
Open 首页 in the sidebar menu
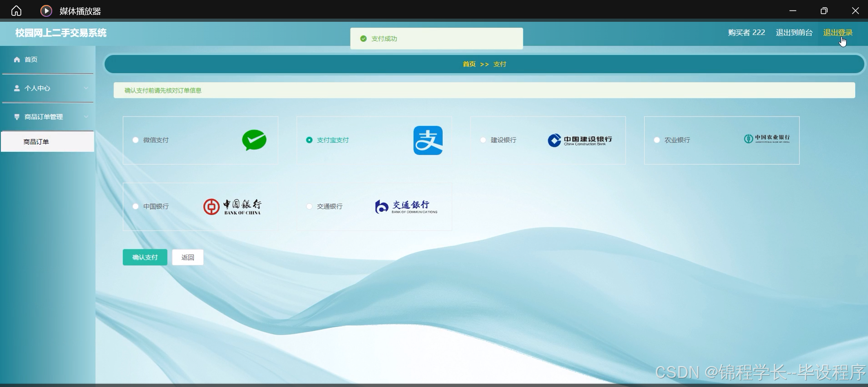tap(48, 59)
